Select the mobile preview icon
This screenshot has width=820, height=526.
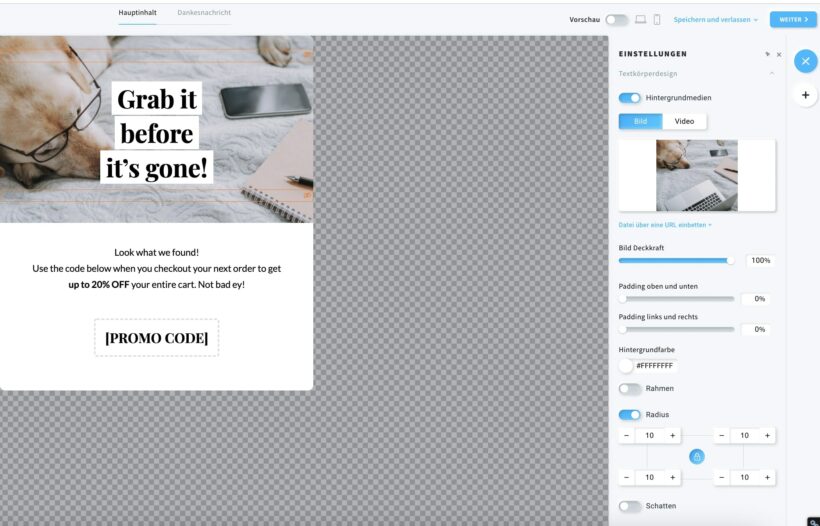(x=657, y=19)
